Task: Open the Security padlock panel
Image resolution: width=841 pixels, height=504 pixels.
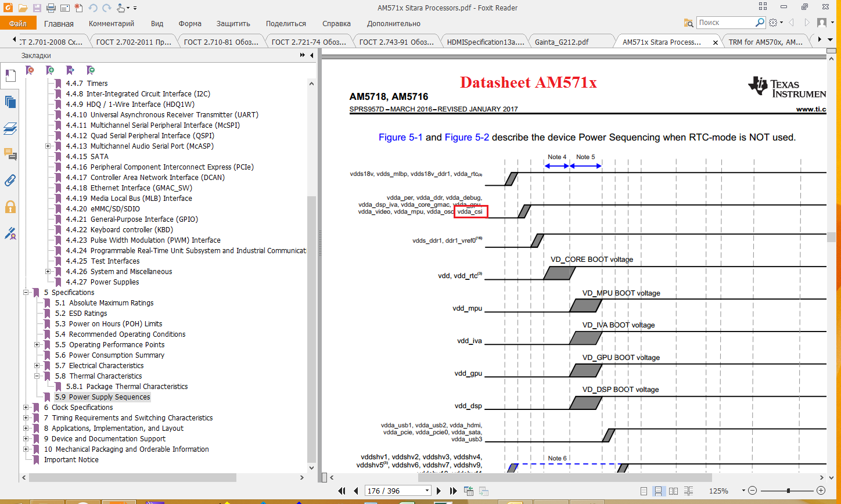Action: point(10,206)
